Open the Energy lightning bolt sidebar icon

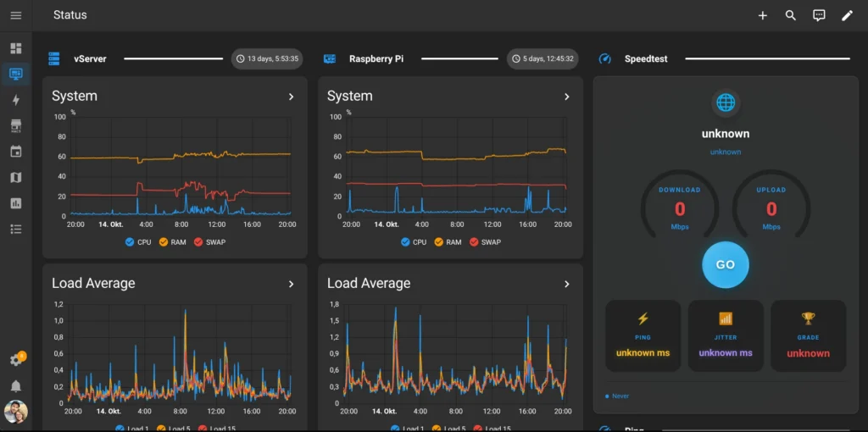click(x=16, y=100)
